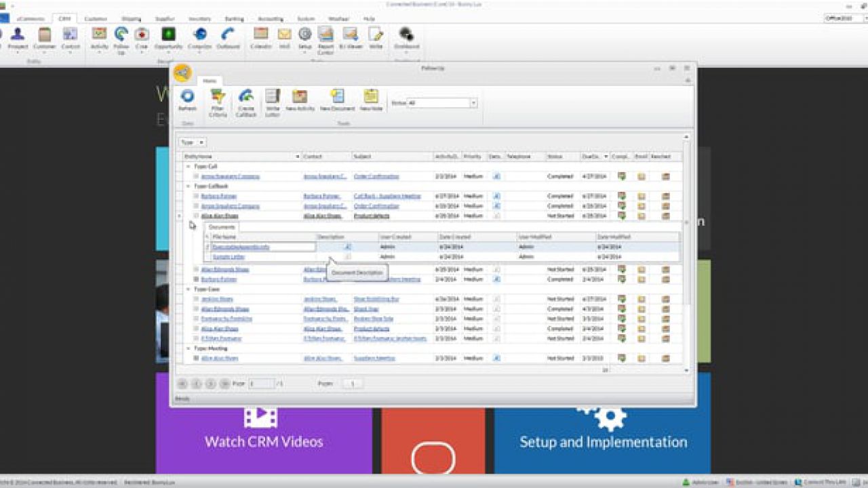Image resolution: width=868 pixels, height=488 pixels.
Task: Toggle the completed checkmark on Order Confirmation row
Action: click(622, 176)
